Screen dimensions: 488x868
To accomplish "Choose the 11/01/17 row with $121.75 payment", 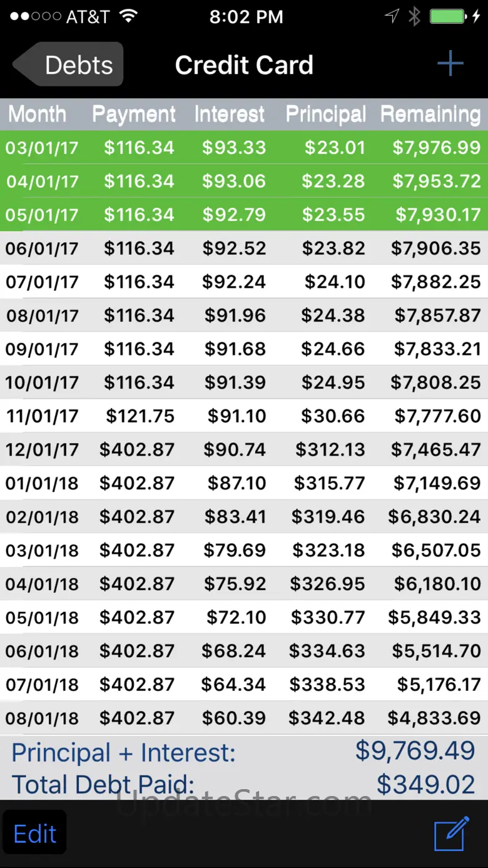I will (x=244, y=416).
